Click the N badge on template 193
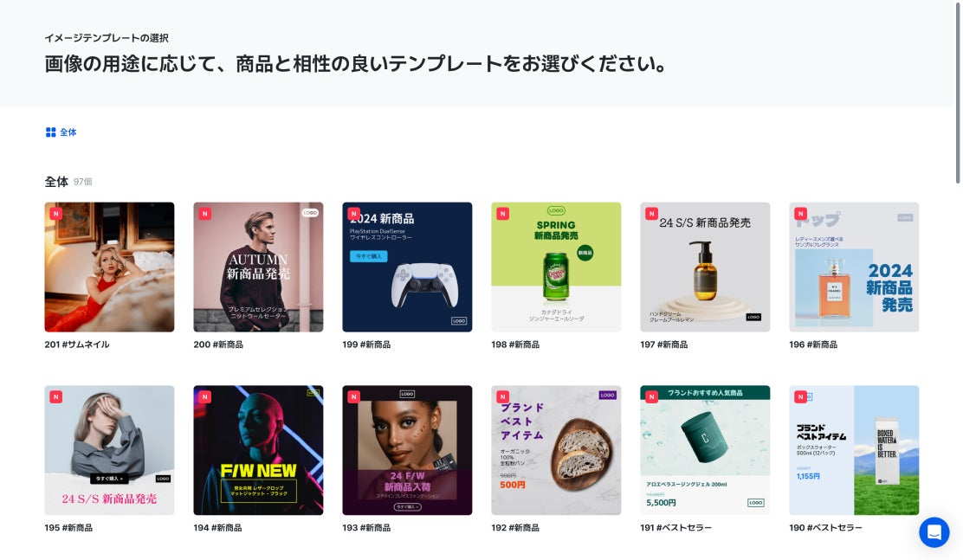The width and height of the screenshot is (963, 560). click(x=353, y=396)
